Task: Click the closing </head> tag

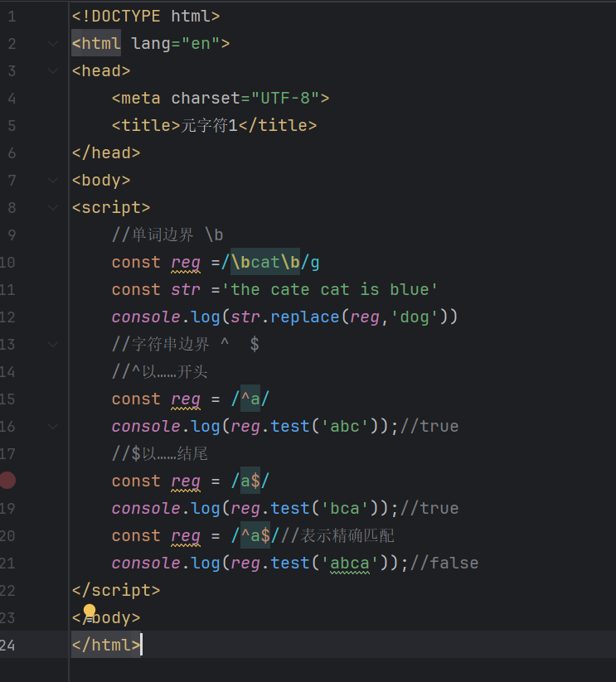Action: (106, 153)
